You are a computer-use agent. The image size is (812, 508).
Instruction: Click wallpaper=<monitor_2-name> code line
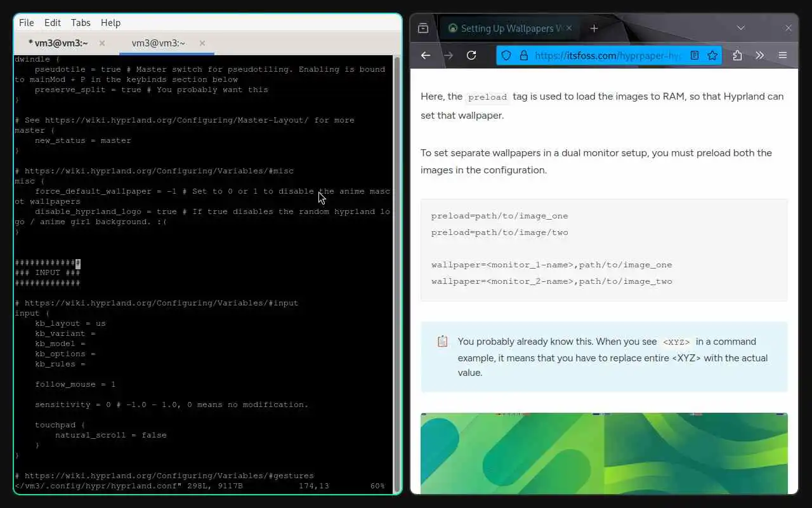click(x=552, y=281)
